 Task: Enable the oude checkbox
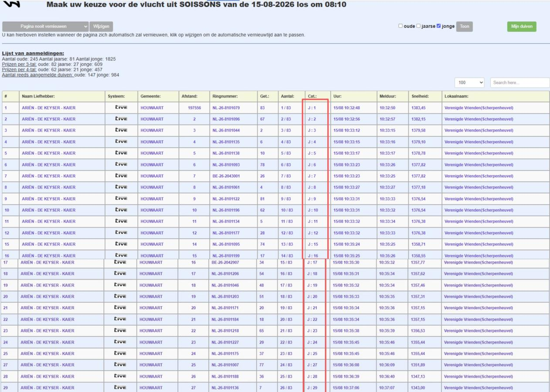401,26
